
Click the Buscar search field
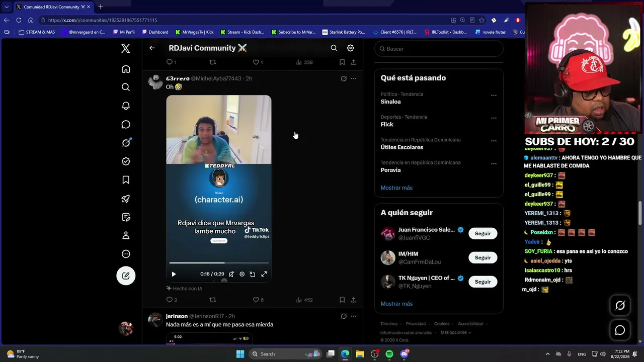[439, 49]
